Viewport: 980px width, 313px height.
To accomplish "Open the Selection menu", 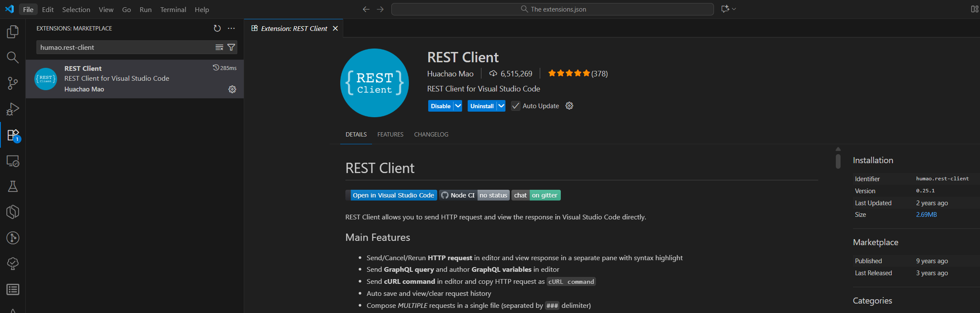I will pyautogui.click(x=76, y=9).
